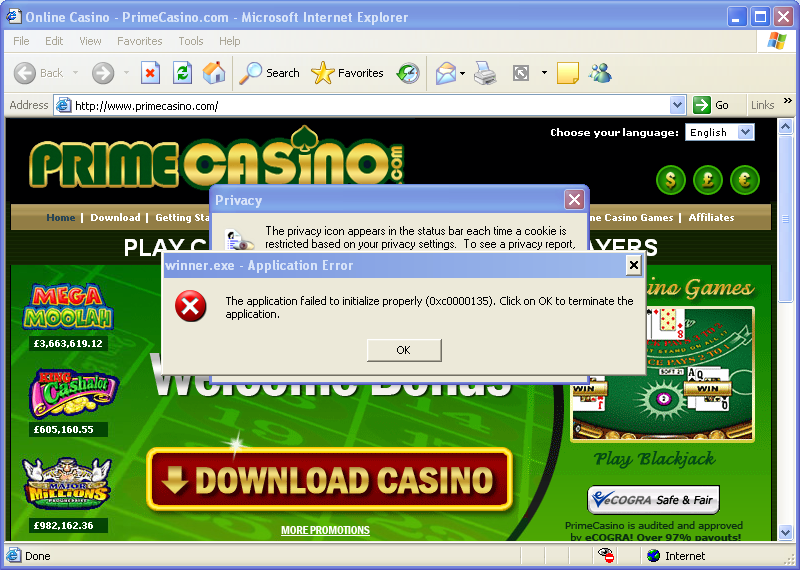The image size is (800, 570).
Task: Open Messenger people icon
Action: [x=600, y=73]
